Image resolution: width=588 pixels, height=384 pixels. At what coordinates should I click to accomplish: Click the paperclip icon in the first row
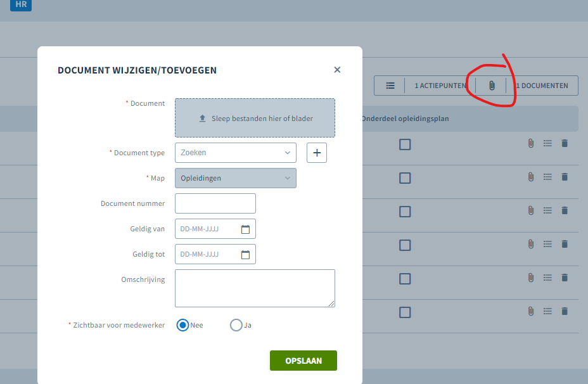point(530,143)
